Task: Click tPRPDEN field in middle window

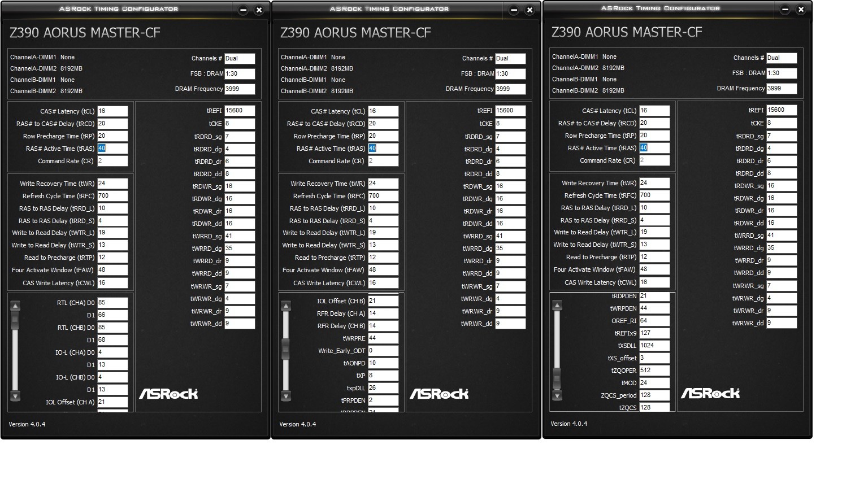Action: (x=383, y=400)
